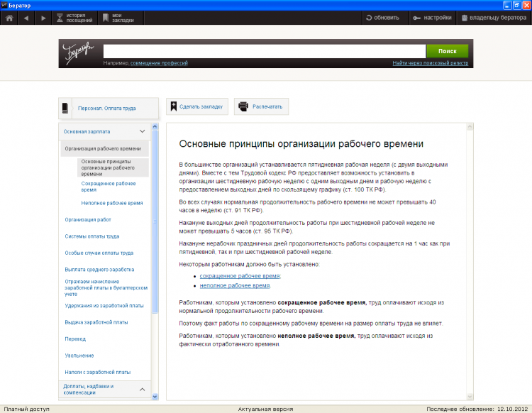Click sidebar scrollbar down arrow
Image resolution: width=532 pixels, height=413 pixels.
coord(155,397)
